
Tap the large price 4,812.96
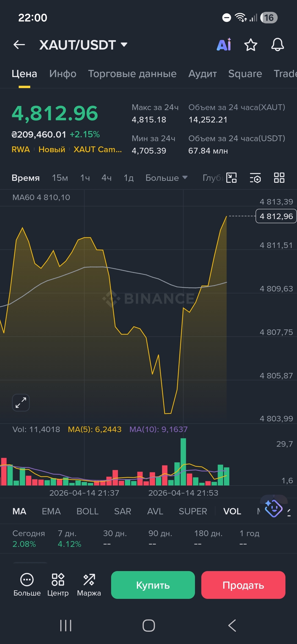point(55,113)
